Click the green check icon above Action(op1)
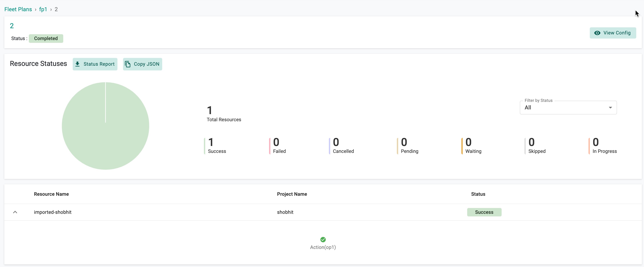The height and width of the screenshot is (267, 644). point(323,239)
